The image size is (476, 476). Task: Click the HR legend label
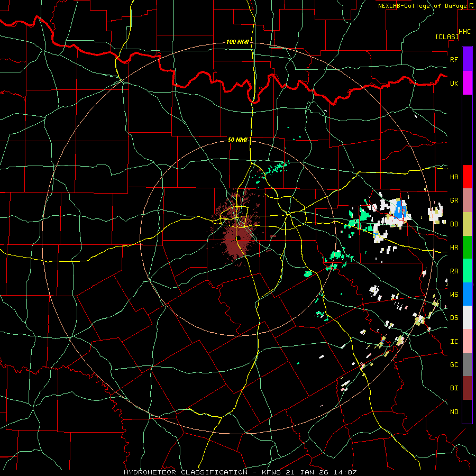pyautogui.click(x=454, y=248)
